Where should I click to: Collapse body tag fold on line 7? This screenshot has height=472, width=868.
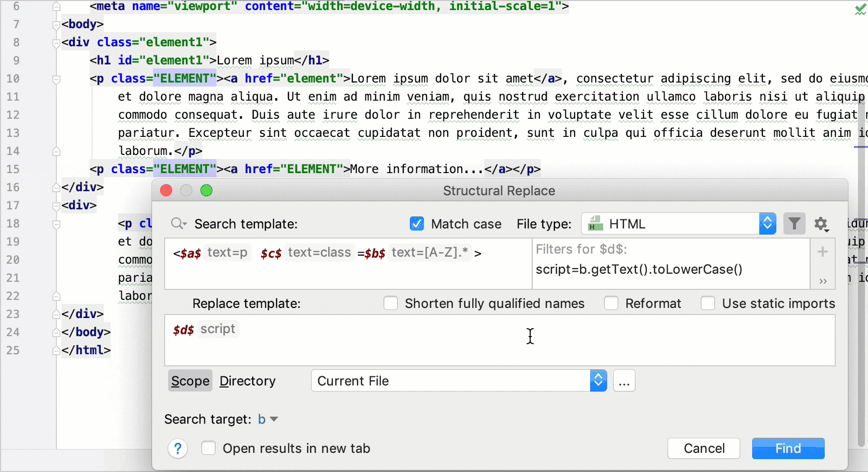[56, 24]
